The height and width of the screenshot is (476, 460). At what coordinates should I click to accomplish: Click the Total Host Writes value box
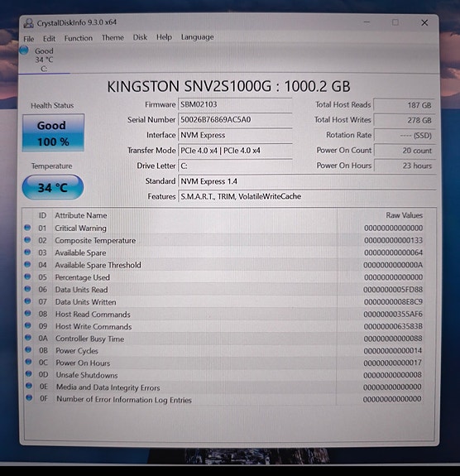click(x=405, y=120)
